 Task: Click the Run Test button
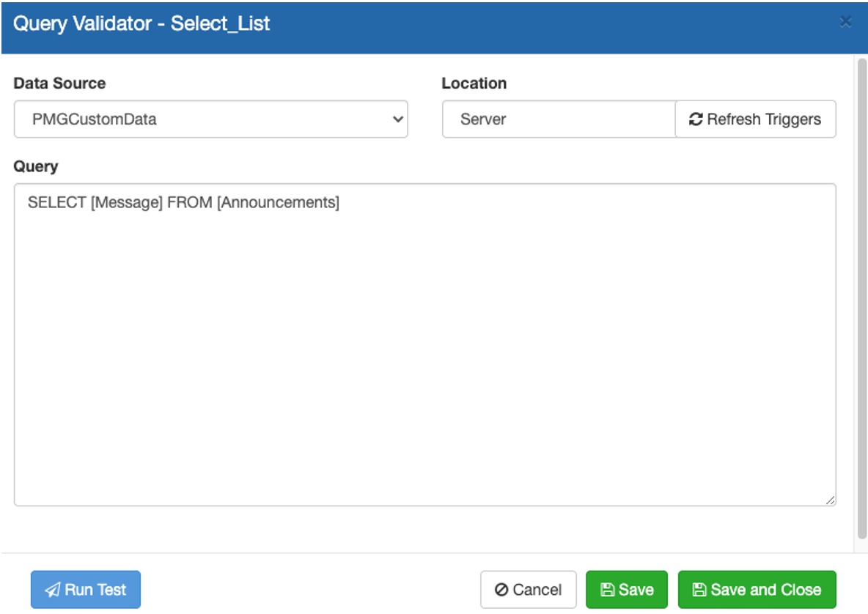click(x=86, y=590)
